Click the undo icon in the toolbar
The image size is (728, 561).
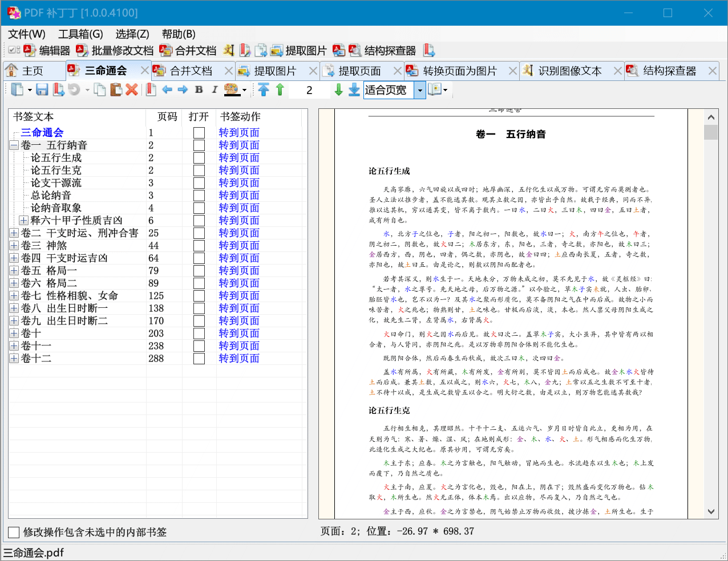coord(74,90)
